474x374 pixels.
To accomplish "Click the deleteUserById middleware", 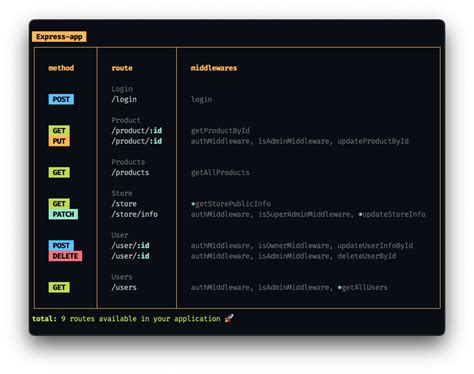I will [x=367, y=256].
